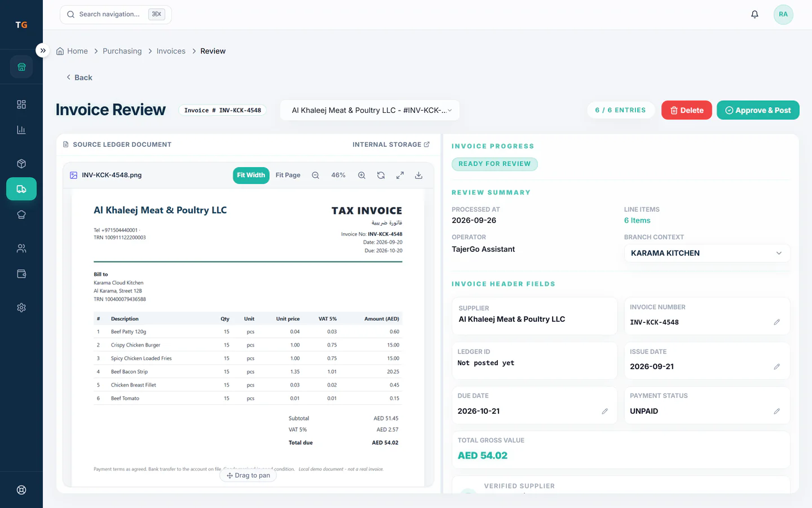The height and width of the screenshot is (508, 812).
Task: Open the box inventory icon in the sidebar
Action: (x=21, y=164)
